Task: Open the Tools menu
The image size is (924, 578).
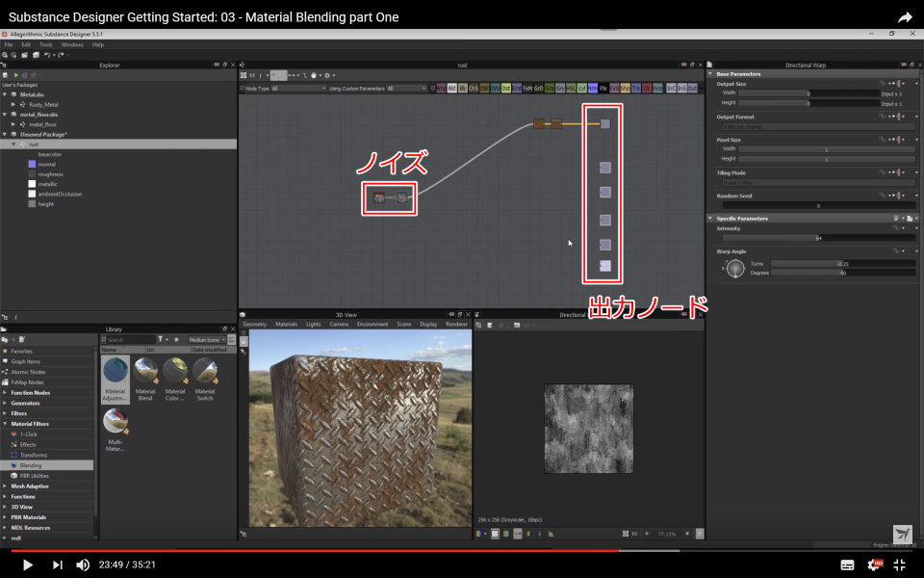Action: pos(46,44)
